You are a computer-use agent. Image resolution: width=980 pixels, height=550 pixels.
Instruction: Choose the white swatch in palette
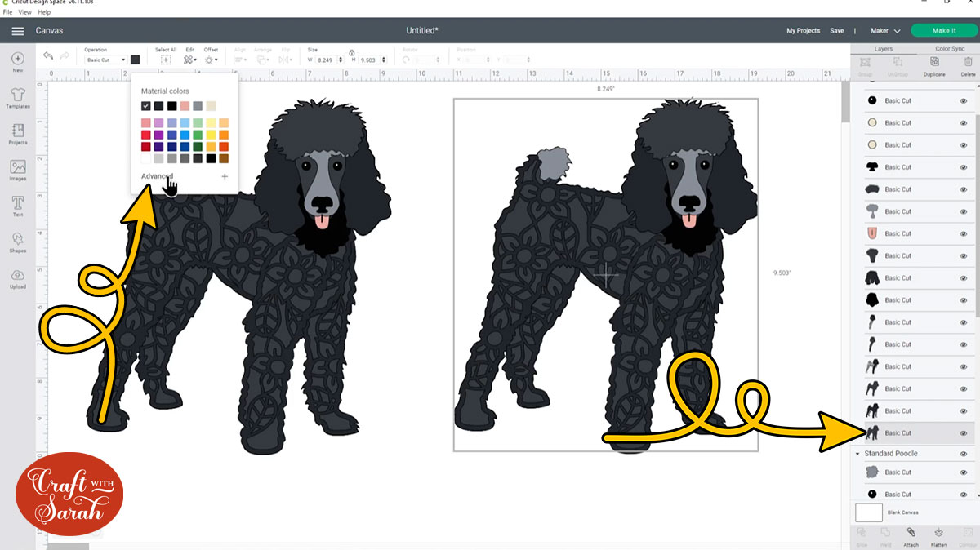point(146,158)
